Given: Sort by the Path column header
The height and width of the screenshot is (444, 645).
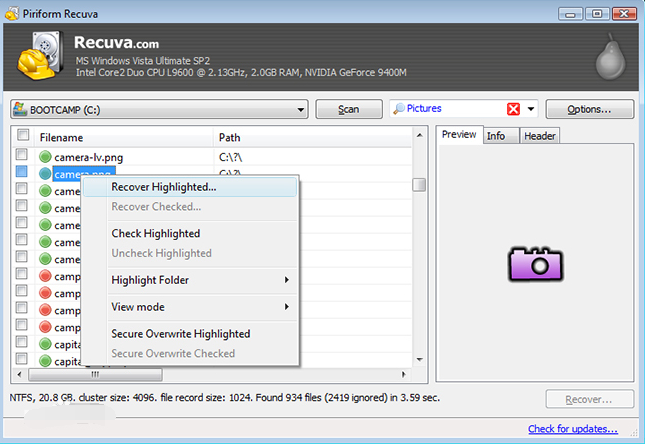Looking at the screenshot, I should (313, 137).
